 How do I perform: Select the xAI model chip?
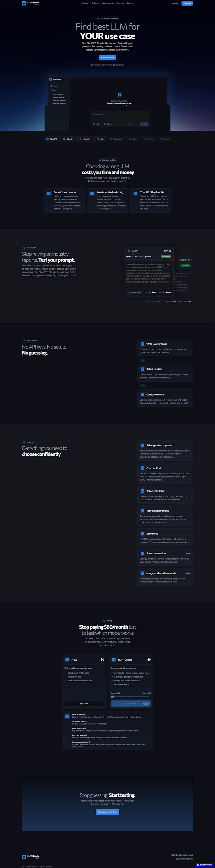100,139
